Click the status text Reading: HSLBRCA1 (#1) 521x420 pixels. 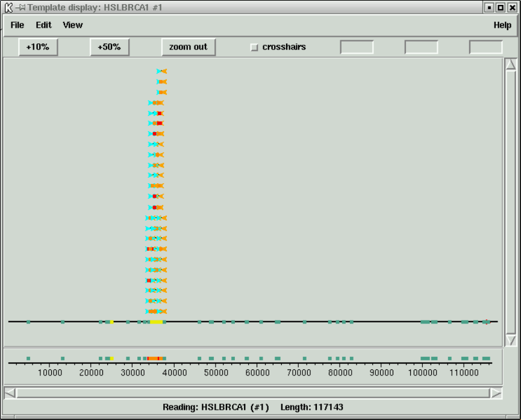pyautogui.click(x=216, y=407)
